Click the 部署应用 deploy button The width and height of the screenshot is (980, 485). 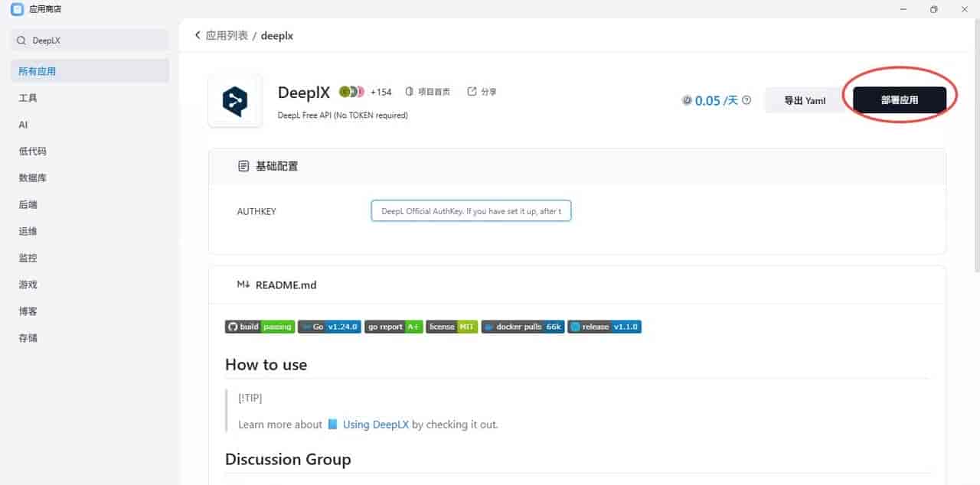(900, 99)
